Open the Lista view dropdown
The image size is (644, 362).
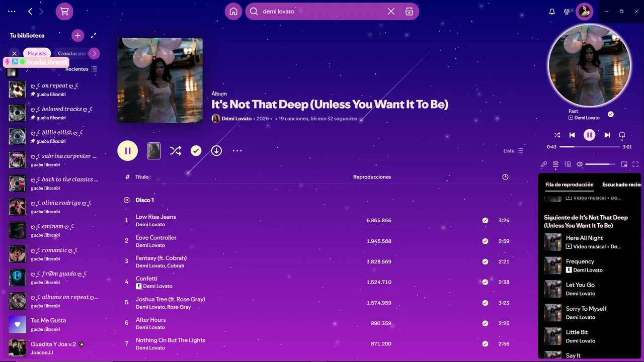coord(513,151)
